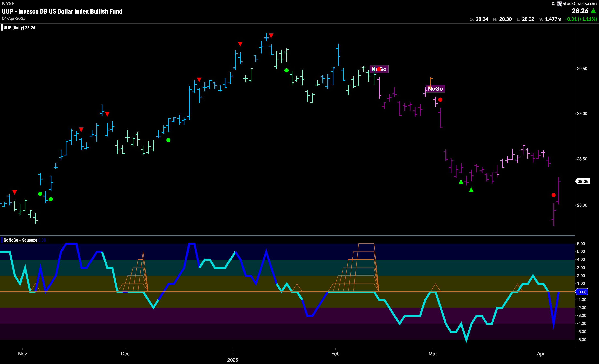Click the StockCharts.com logo watermark
This screenshot has height=364, width=599.
click(574, 3)
